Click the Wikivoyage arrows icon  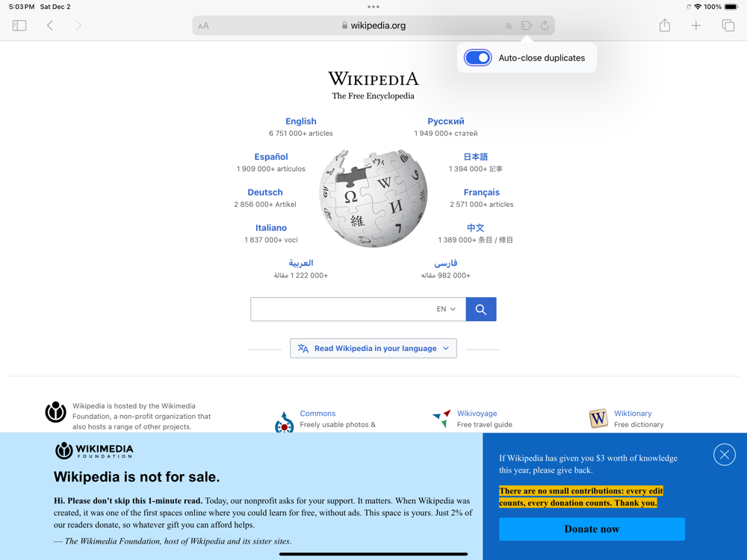point(441,419)
